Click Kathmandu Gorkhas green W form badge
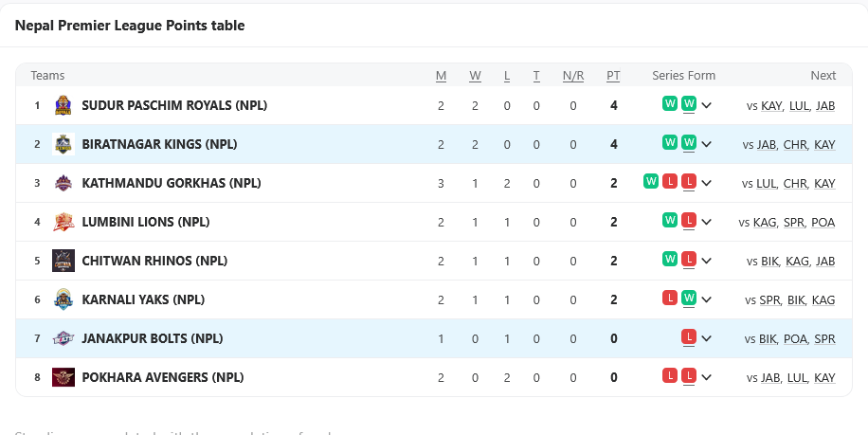The image size is (868, 435). click(x=651, y=181)
